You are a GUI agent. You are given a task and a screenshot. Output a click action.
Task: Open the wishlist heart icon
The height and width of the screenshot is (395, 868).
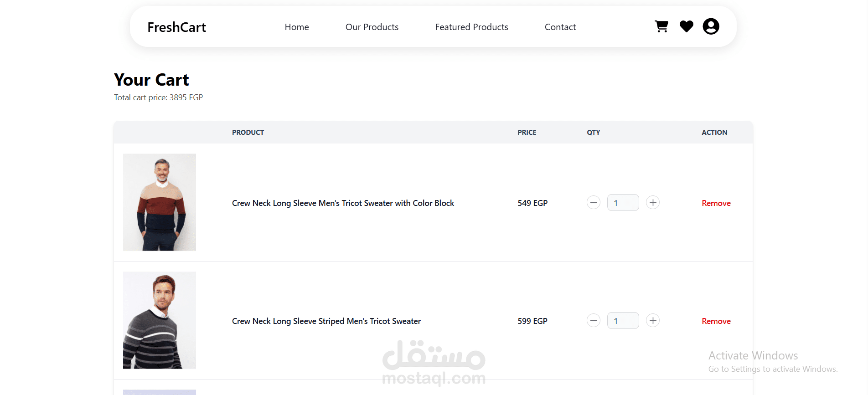coord(686,26)
